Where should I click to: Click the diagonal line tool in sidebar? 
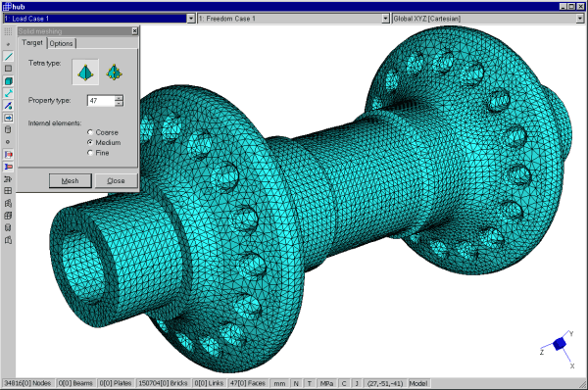[8, 57]
